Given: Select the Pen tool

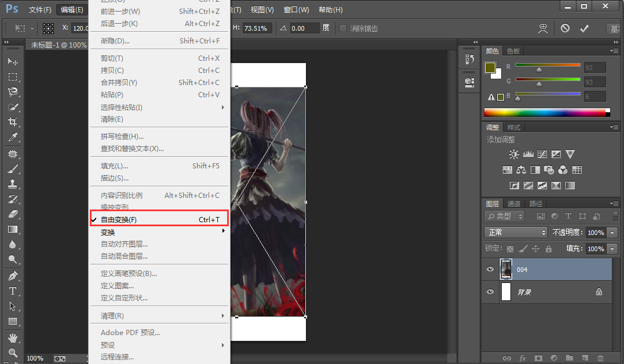Looking at the screenshot, I should 13,276.
